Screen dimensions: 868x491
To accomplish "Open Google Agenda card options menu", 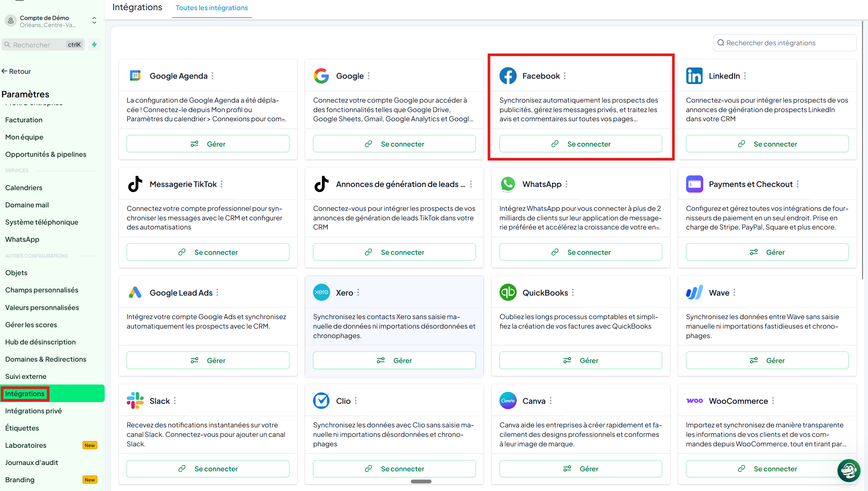I will pyautogui.click(x=213, y=76).
